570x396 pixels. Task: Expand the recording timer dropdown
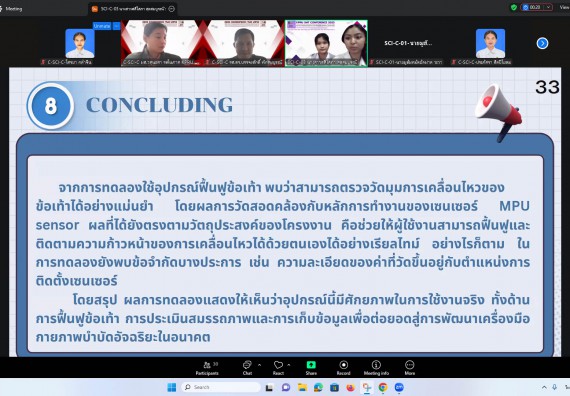[x=548, y=7]
